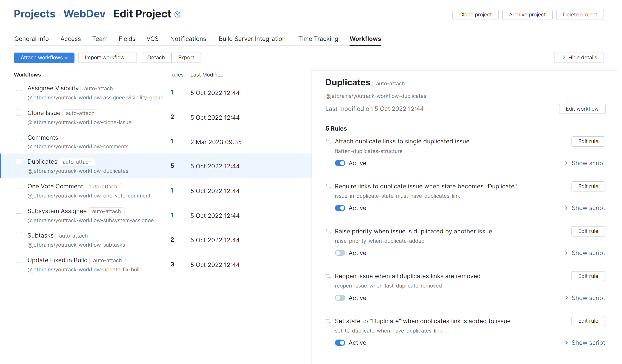
Task: Open the Notifications tab
Action: 188,39
